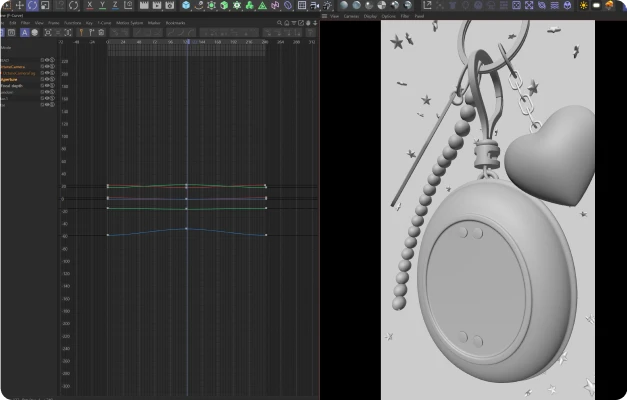Open the timeline filter funnel icon
This screenshot has width=627, height=400.
click(294, 23)
